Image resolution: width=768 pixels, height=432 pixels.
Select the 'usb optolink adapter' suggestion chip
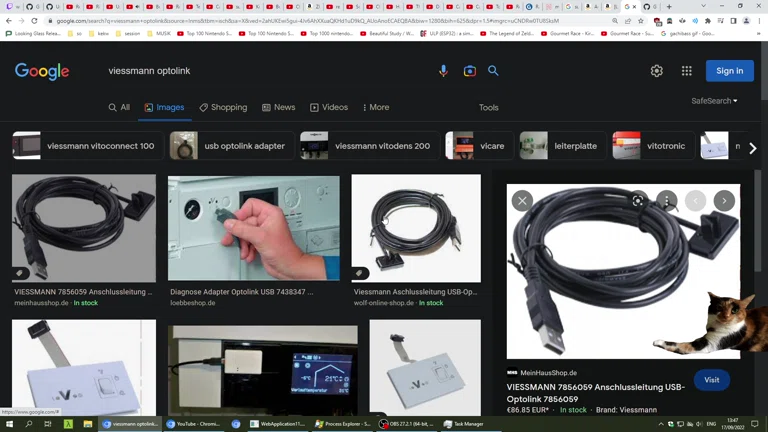point(232,146)
